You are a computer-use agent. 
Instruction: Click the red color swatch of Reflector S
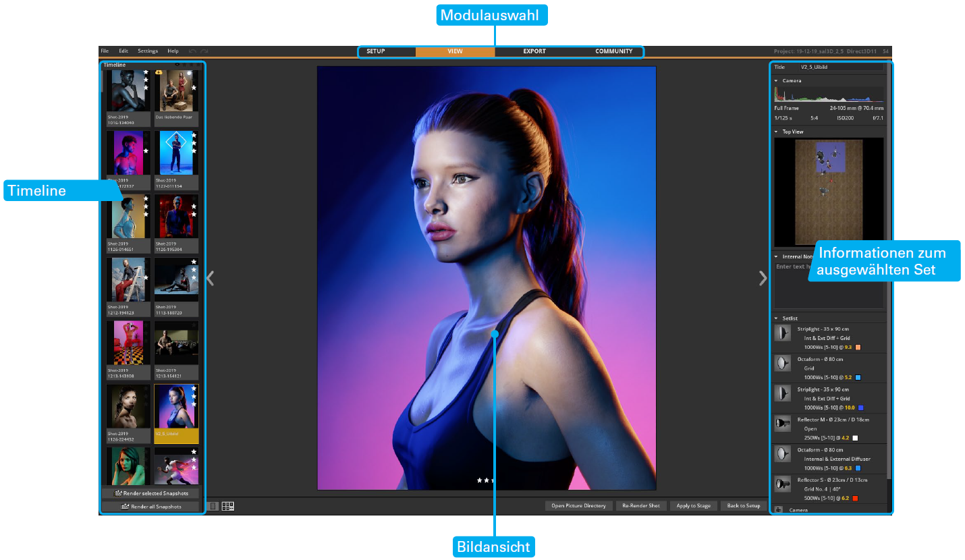[854, 499]
